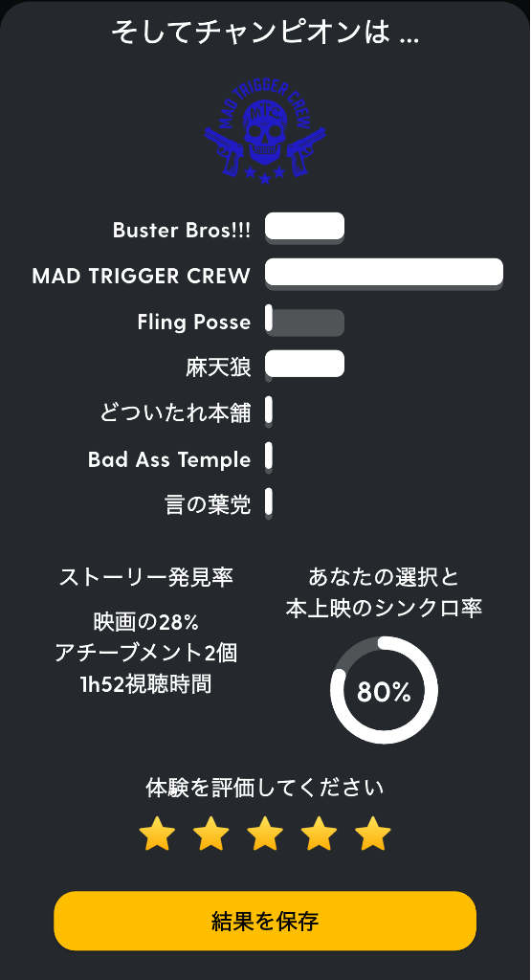Click the Fling Posse team label
Viewport: 531px width, 980px height.
coord(194,322)
